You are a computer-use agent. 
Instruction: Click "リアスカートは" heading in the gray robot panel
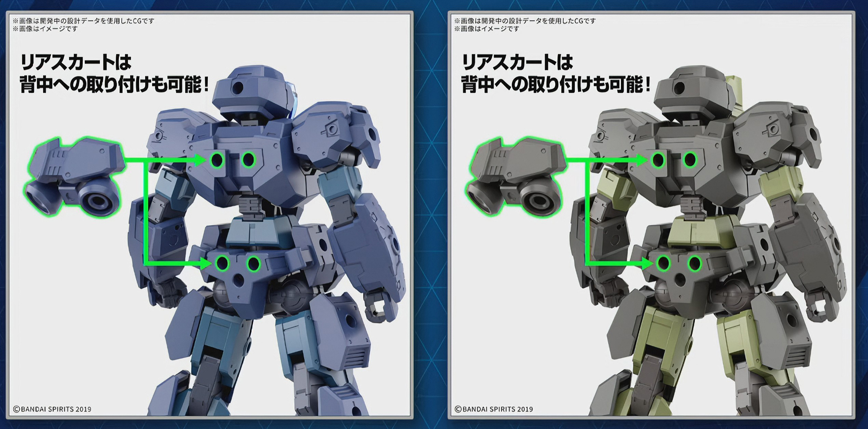point(517,62)
